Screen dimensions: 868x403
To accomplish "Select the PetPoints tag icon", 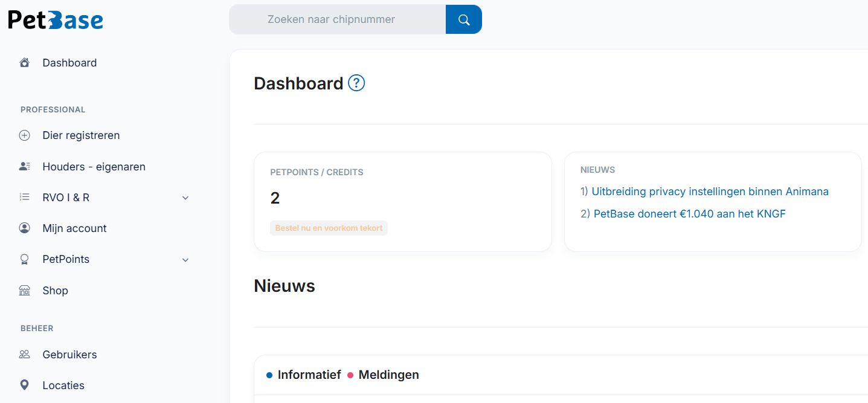I will pyautogui.click(x=24, y=259).
